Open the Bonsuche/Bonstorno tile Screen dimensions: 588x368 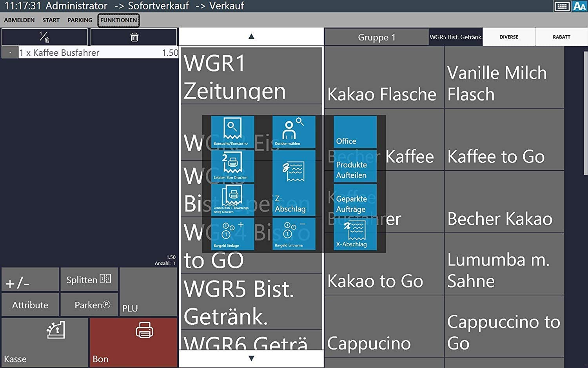pos(232,132)
